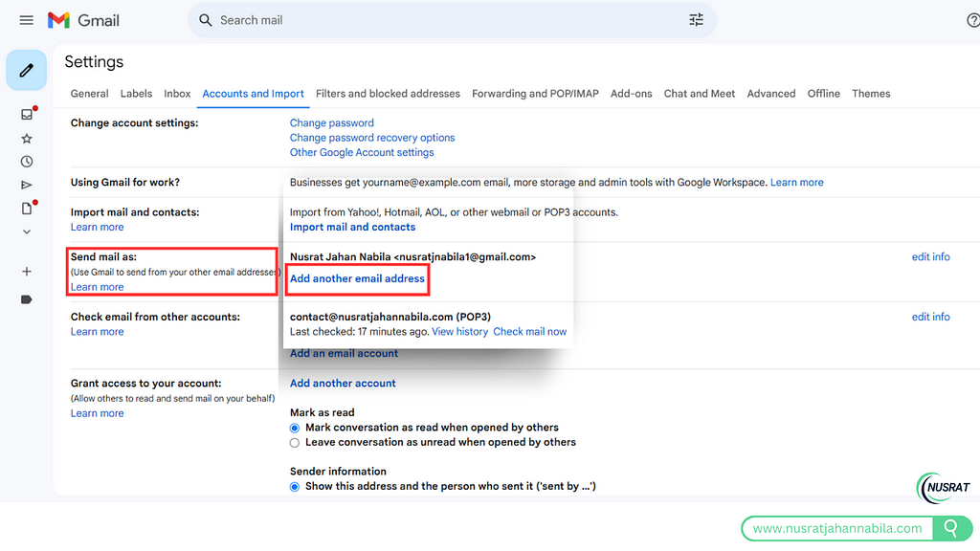Viewport: 980px width, 551px height.
Task: Click Import mail and contacts link
Action: pyautogui.click(x=352, y=228)
